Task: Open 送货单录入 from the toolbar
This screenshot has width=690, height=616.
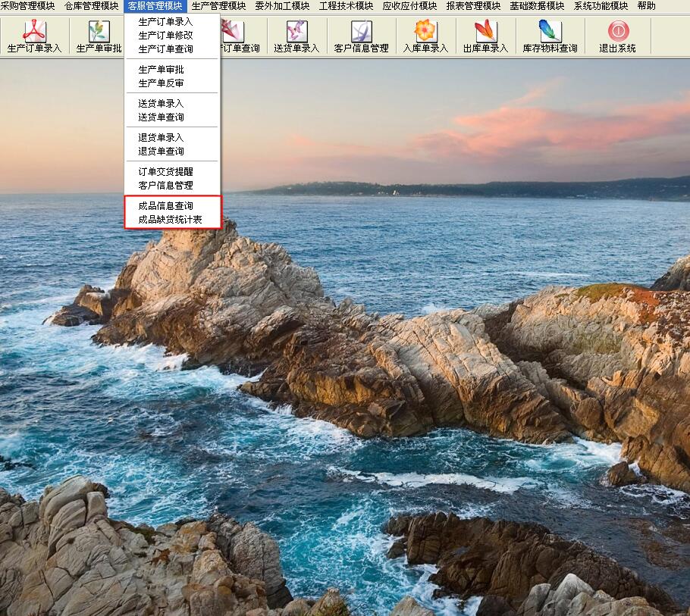Action: (296, 32)
